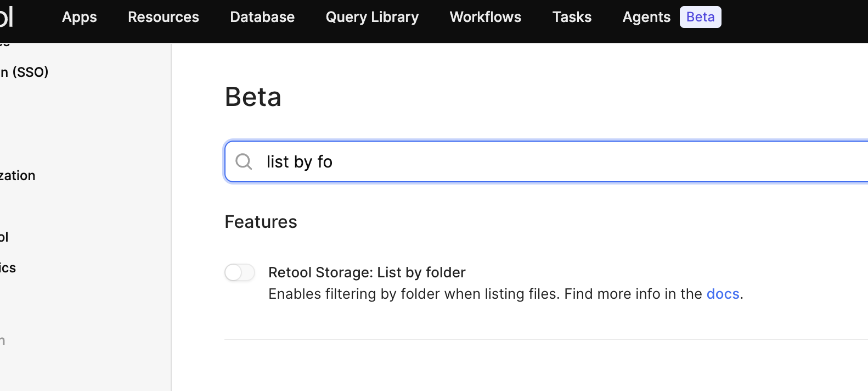Open the Apps menu item
This screenshot has width=868, height=391.
pos(79,17)
